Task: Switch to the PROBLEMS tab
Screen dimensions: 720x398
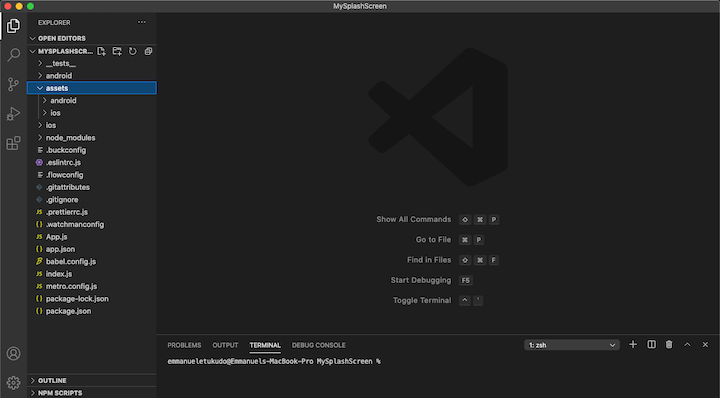Action: coord(184,345)
